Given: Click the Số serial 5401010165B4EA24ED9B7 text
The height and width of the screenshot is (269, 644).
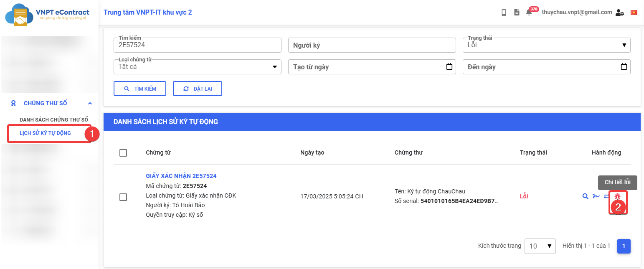Looking at the screenshot, I should pos(446,201).
